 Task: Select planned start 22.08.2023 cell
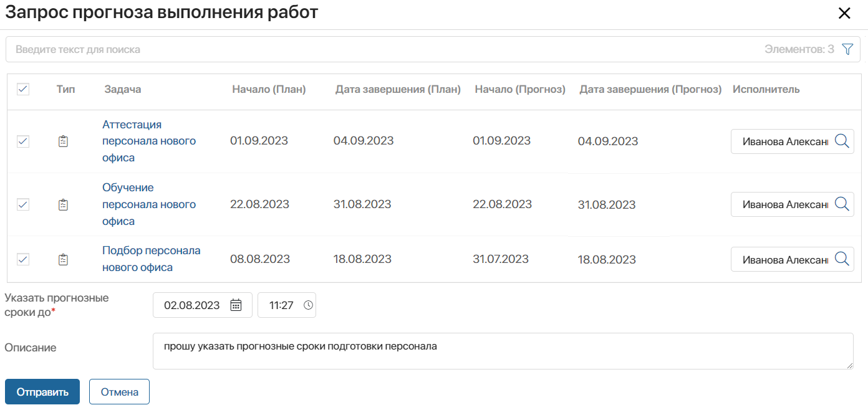click(x=259, y=204)
